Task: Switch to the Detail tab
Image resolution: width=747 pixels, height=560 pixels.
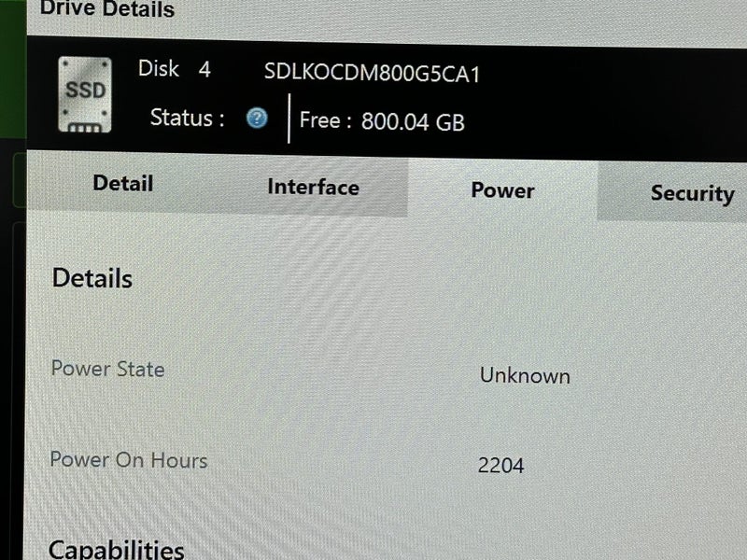Action: [123, 183]
